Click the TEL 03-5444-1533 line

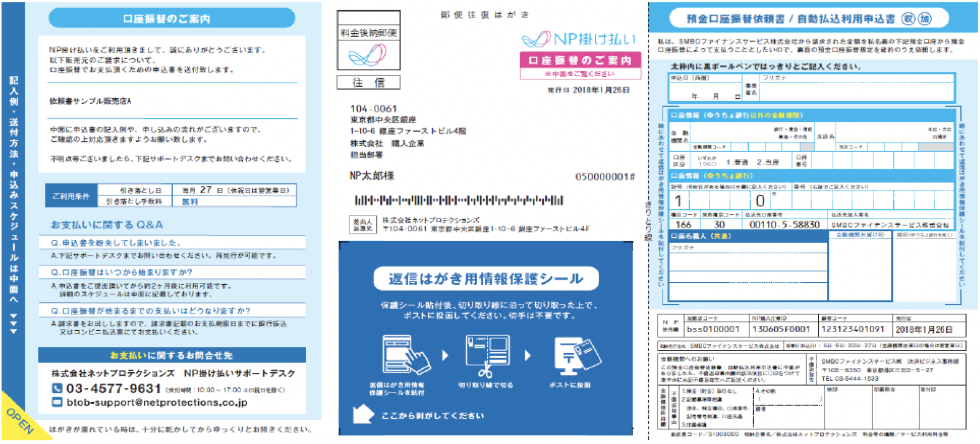point(849,379)
